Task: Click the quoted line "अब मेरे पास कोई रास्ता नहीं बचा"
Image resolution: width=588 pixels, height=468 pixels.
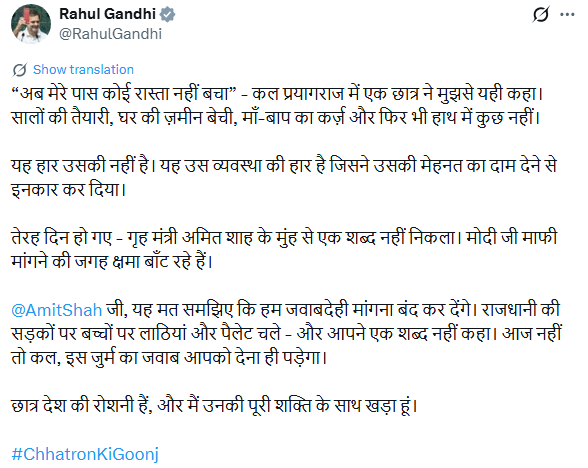Action: click(123, 94)
